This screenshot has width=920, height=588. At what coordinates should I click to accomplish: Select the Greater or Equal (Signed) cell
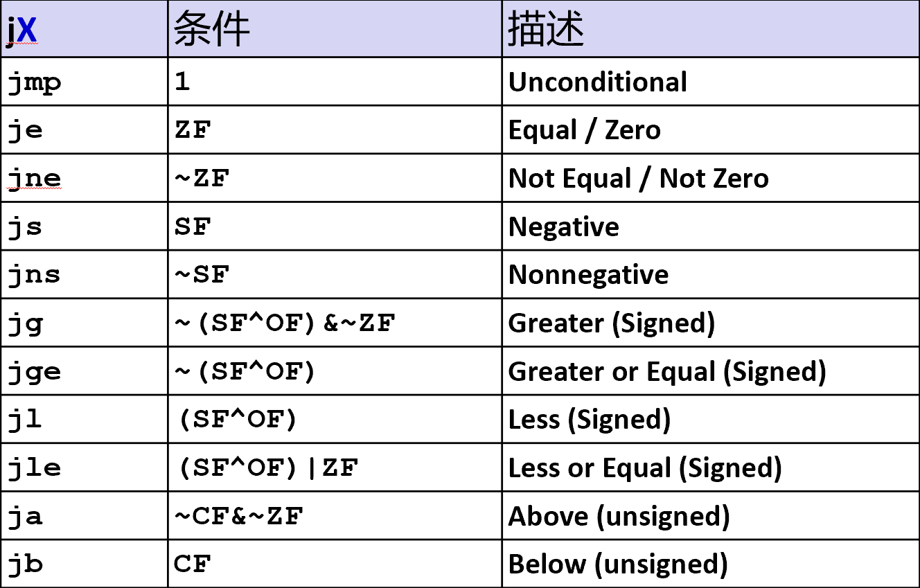click(666, 372)
